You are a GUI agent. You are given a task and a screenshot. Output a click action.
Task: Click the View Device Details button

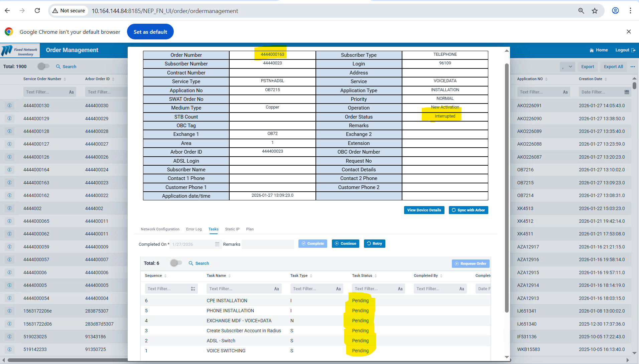[x=424, y=210]
